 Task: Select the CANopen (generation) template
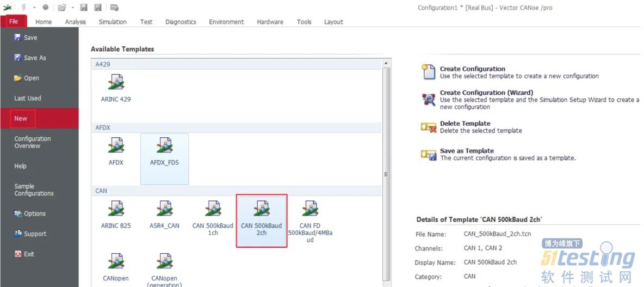click(164, 270)
